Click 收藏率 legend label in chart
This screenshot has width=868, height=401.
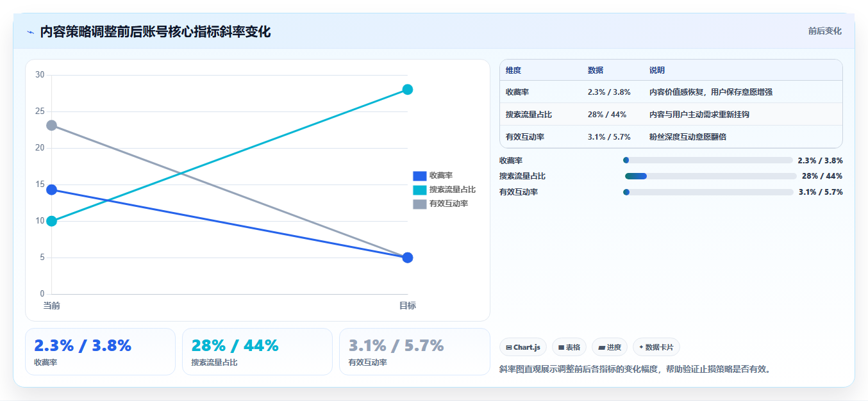point(441,176)
